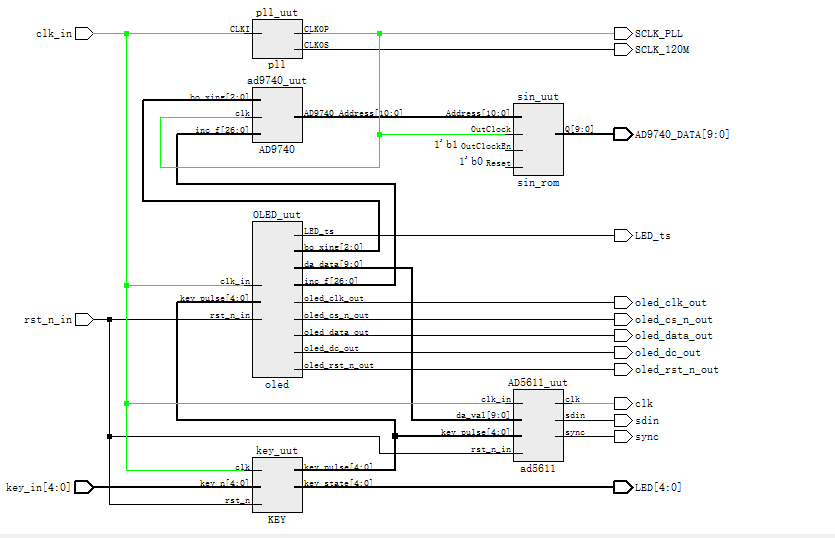Select the sdin output port symbol

(623, 421)
